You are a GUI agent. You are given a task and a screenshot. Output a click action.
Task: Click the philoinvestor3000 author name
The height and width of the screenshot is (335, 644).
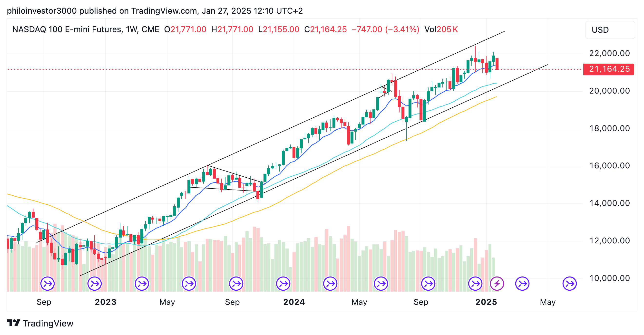click(x=41, y=11)
